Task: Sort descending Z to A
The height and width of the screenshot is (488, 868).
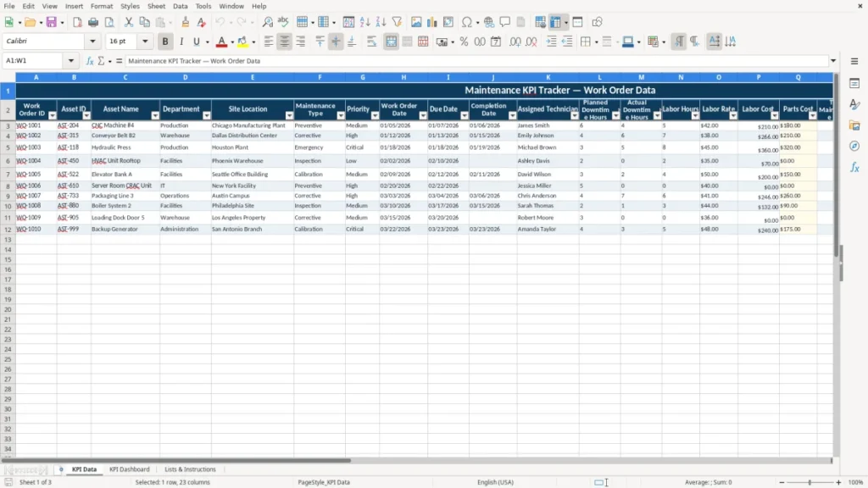Action: coord(381,22)
